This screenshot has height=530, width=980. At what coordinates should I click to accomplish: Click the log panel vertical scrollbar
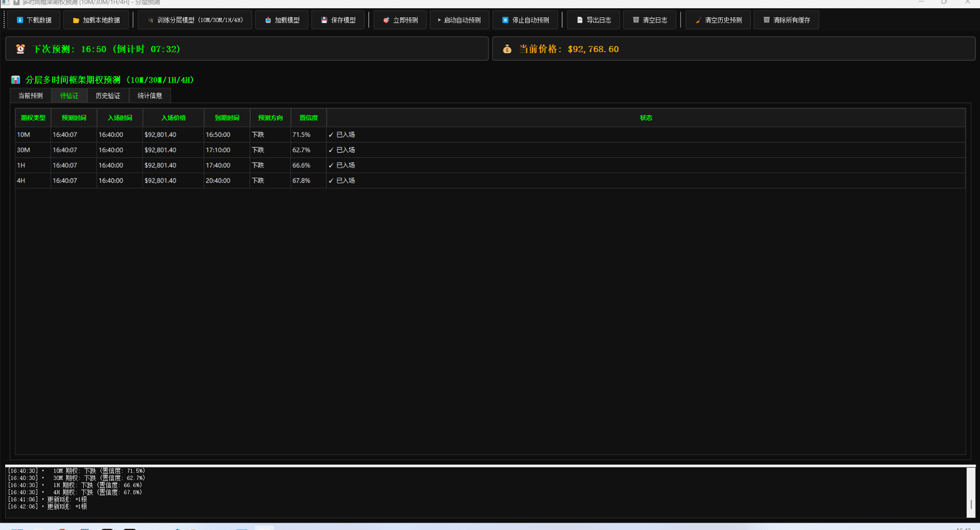tap(970, 492)
